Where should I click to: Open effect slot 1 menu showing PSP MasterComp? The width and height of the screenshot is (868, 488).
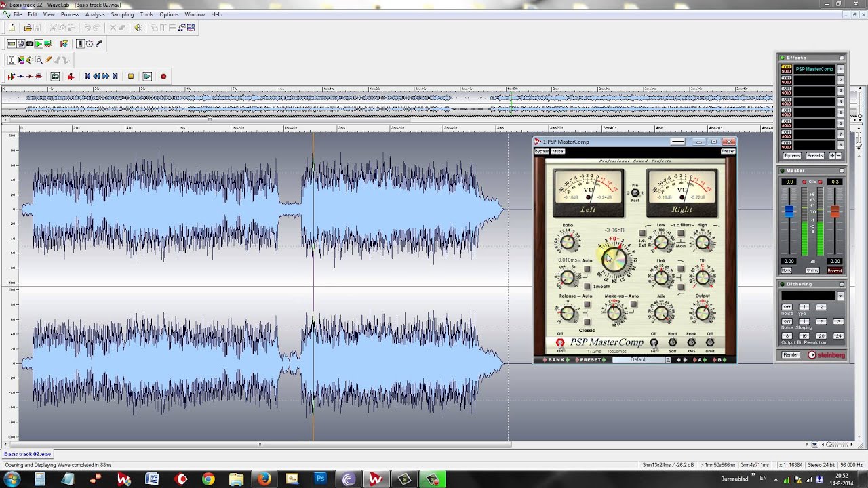814,69
